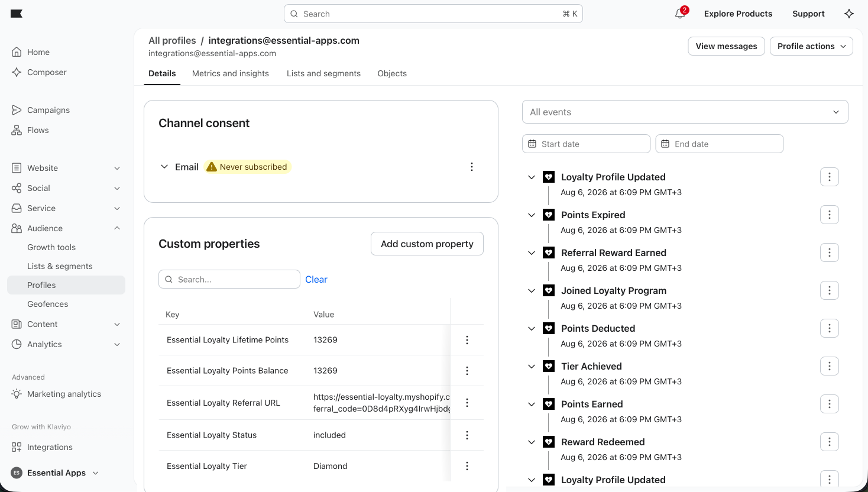This screenshot has height=492, width=868.
Task: Click Support link
Action: coord(808,14)
